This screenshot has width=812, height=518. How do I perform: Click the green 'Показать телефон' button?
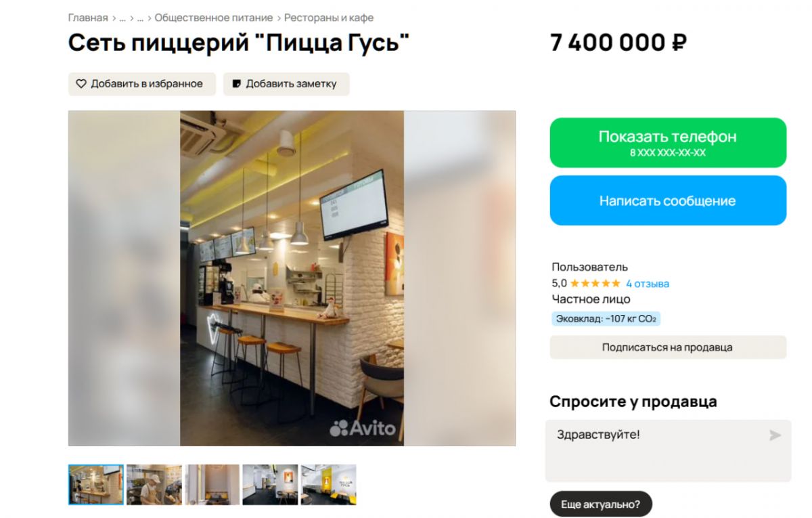(x=668, y=143)
